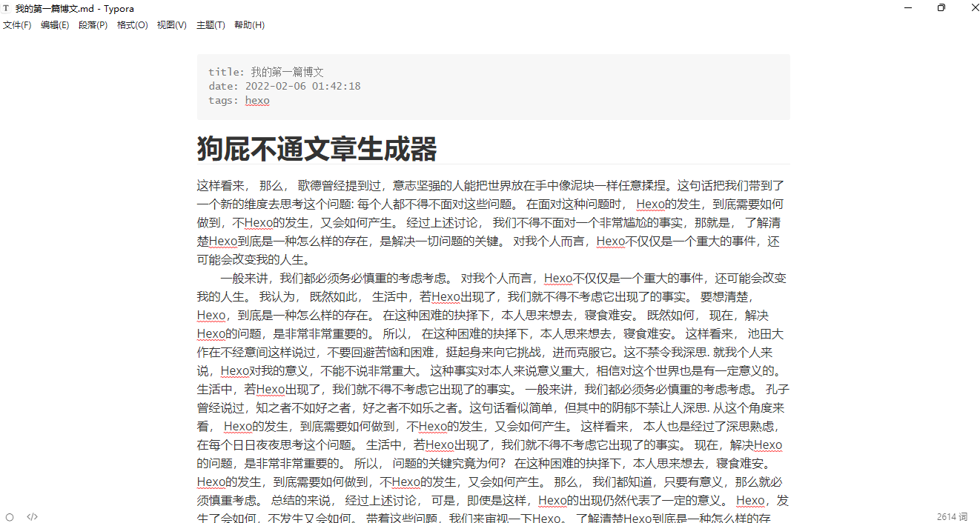Open the 编辑(E) menu
Image resolution: width=980 pixels, height=523 pixels.
coord(55,25)
